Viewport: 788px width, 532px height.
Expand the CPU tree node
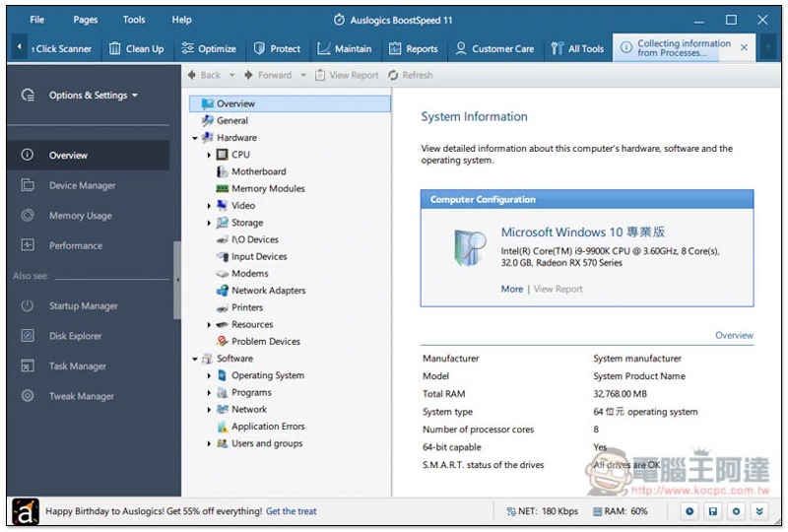point(210,155)
